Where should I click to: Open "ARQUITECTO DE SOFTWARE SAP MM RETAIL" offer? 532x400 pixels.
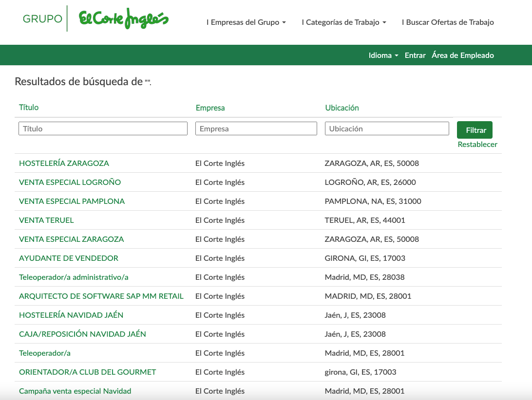pos(101,296)
